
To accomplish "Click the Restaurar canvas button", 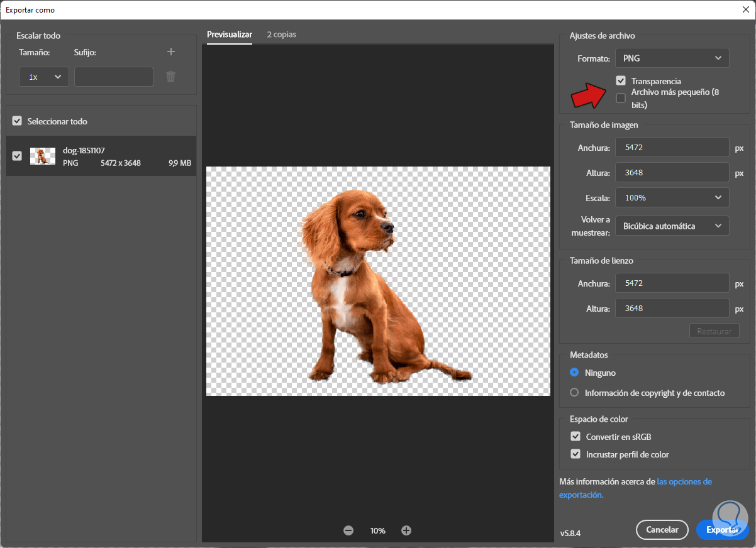I will [714, 331].
